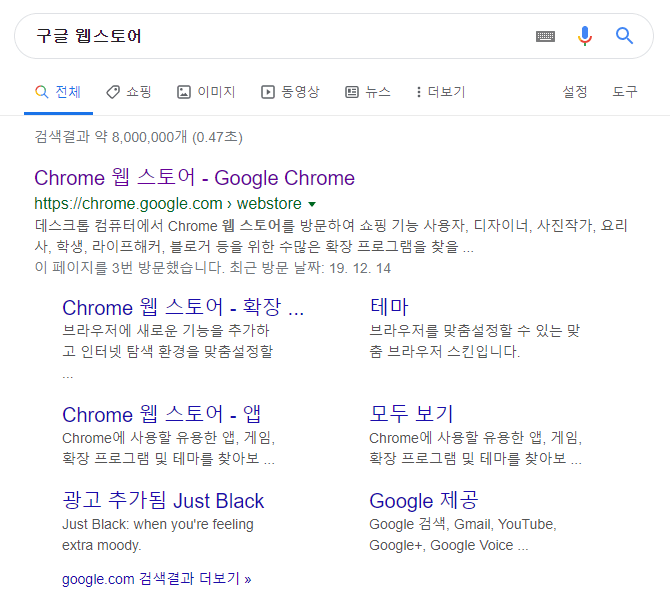Open sitelink Chrome 웹 스토어 - 확장
Screen dimensions: 670x603
tap(183, 307)
